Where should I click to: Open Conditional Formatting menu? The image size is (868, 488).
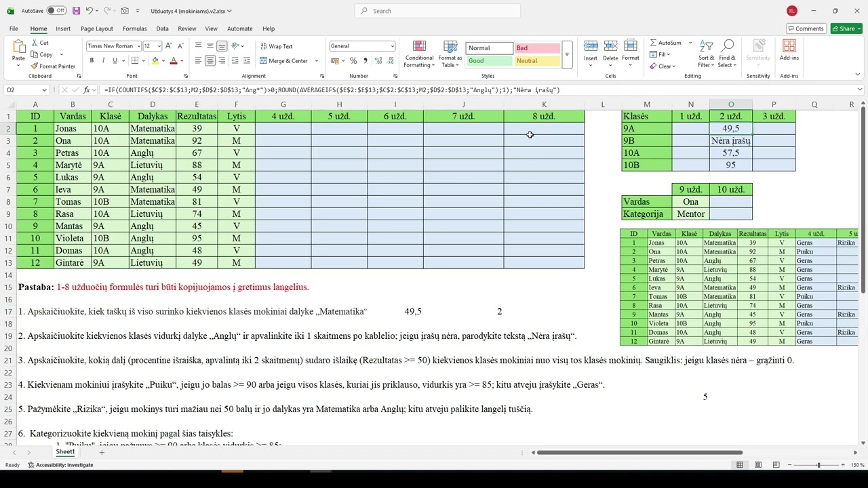418,54
